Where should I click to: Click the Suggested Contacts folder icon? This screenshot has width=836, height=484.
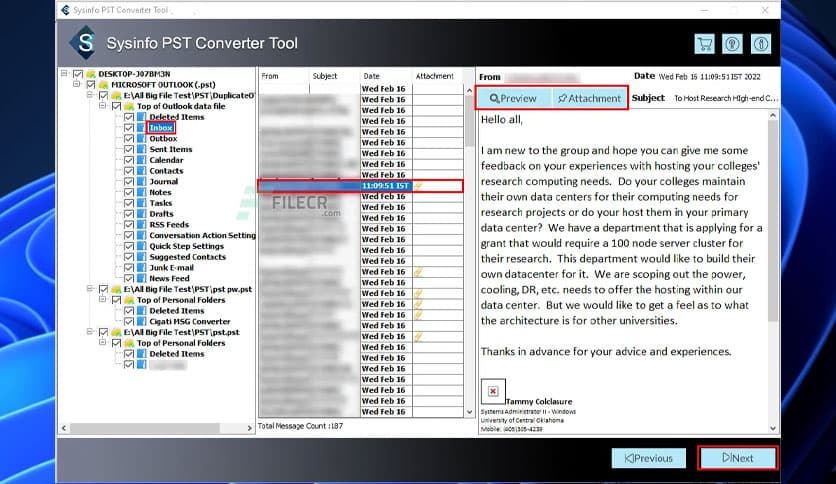(141, 256)
